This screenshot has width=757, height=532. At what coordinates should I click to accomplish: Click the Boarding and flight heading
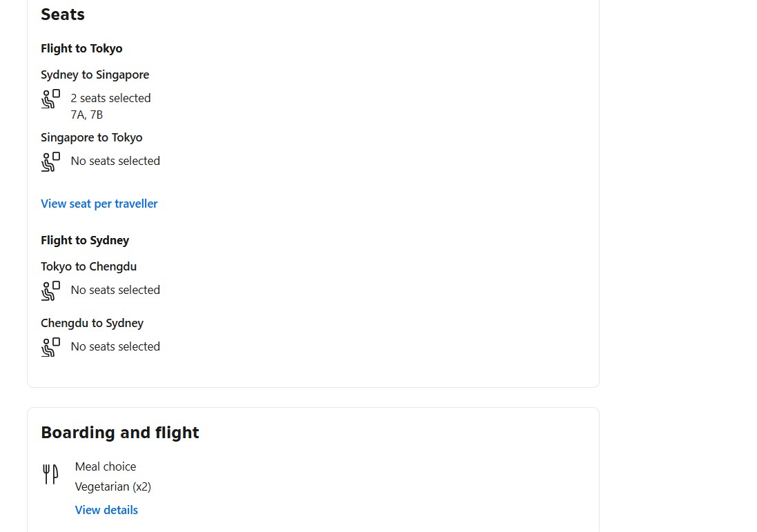(x=120, y=433)
